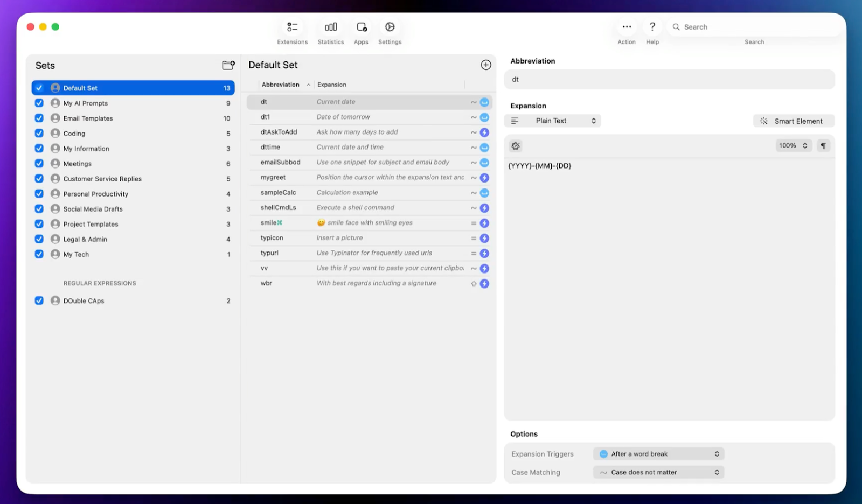Open the Case Matching dropdown
Screen dimensions: 862x504
click(658, 472)
